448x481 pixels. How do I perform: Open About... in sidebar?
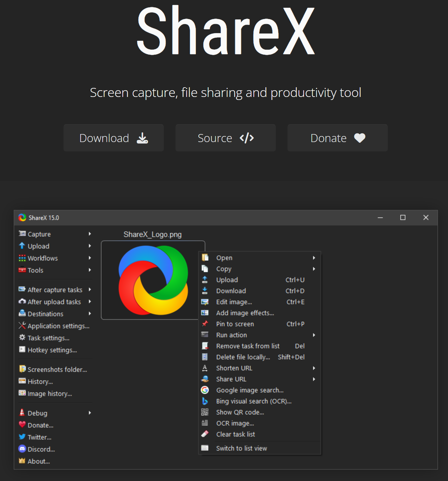pos(34,461)
